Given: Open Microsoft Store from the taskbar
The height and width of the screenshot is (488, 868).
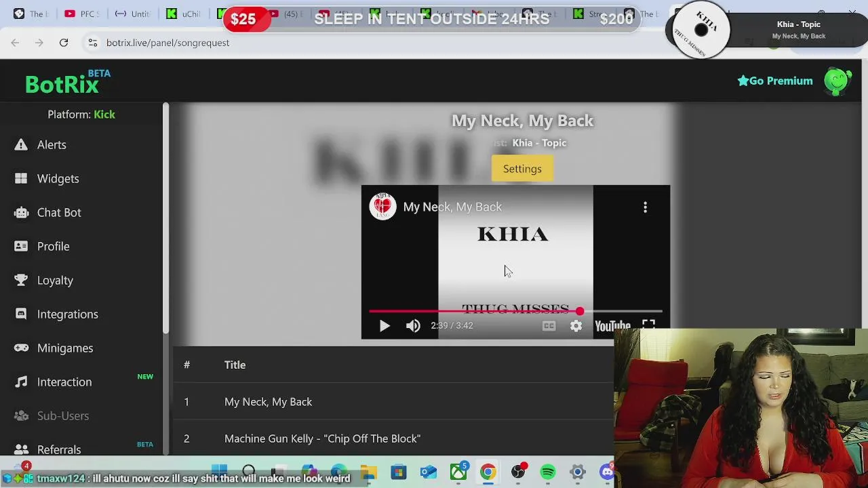Looking at the screenshot, I should (x=399, y=472).
